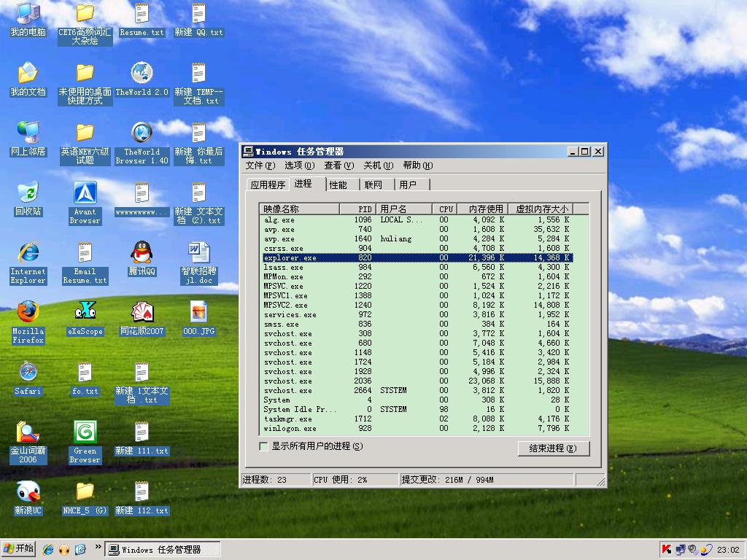
Task: Click the network connection tray icon
Action: point(681,550)
